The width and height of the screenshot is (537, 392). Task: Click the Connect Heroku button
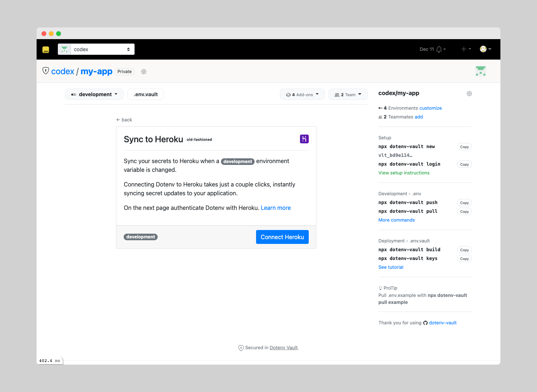pyautogui.click(x=282, y=237)
